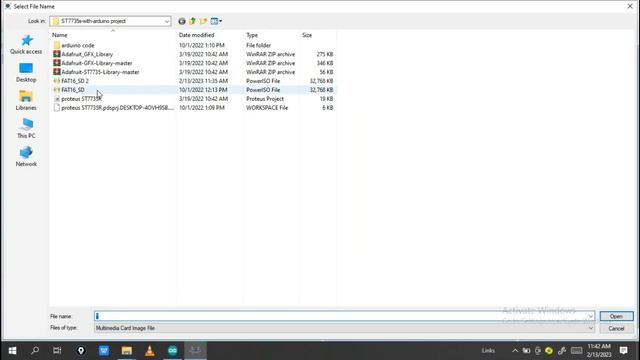
Task: Open the taskbar clock and calendar
Action: 599,351
